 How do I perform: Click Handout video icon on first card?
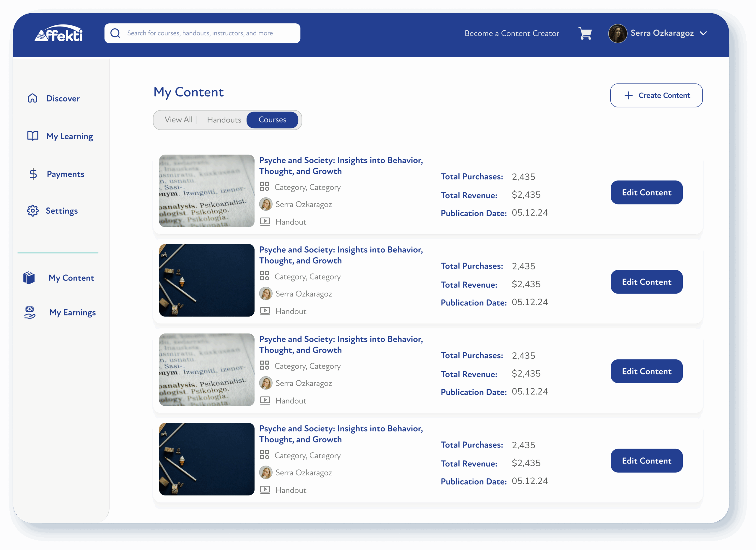265,222
